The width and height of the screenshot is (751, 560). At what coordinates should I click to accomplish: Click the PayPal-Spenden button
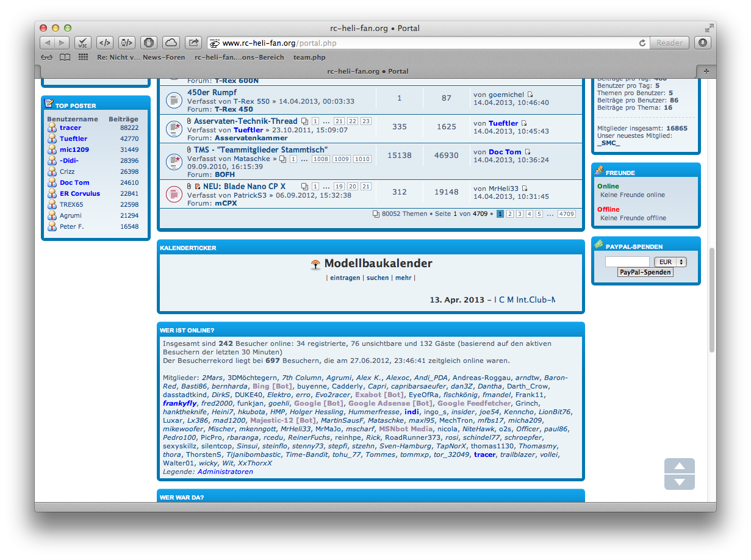coord(645,272)
